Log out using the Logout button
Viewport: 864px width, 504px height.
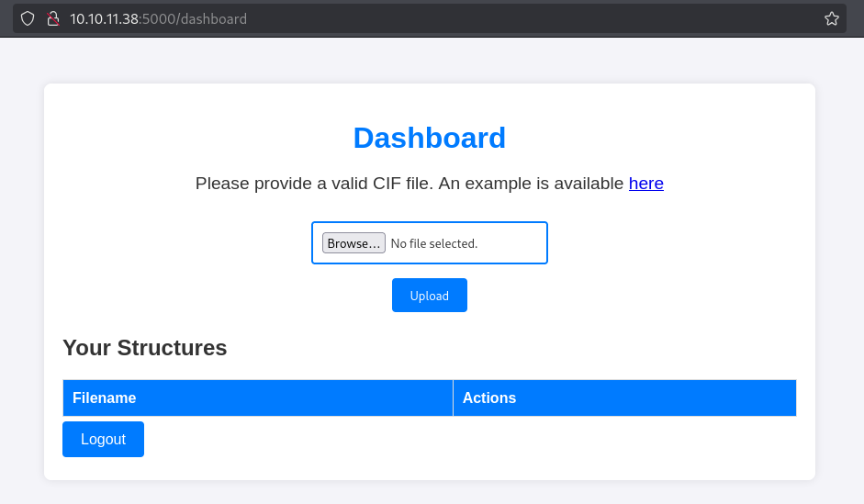point(103,439)
